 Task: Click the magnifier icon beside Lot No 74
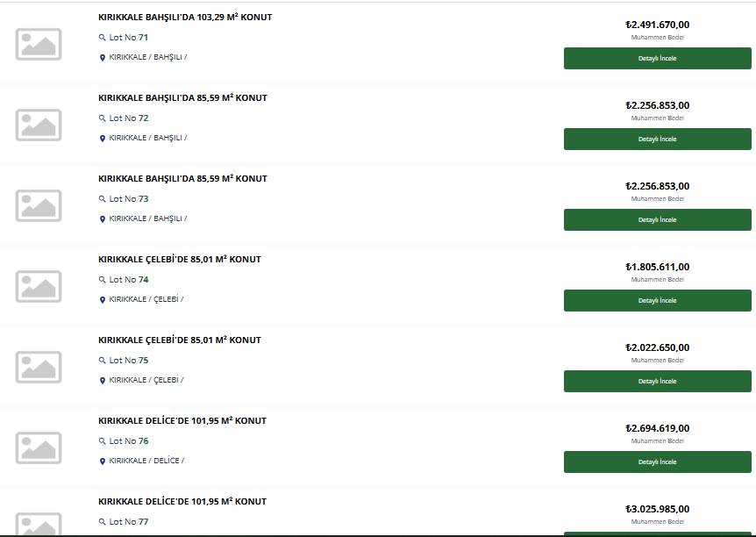point(102,279)
